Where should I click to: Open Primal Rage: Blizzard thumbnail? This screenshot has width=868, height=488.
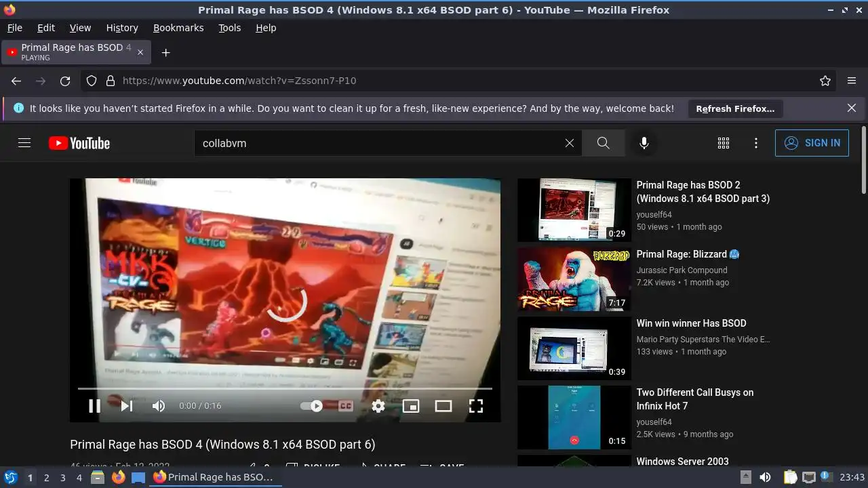pos(574,279)
